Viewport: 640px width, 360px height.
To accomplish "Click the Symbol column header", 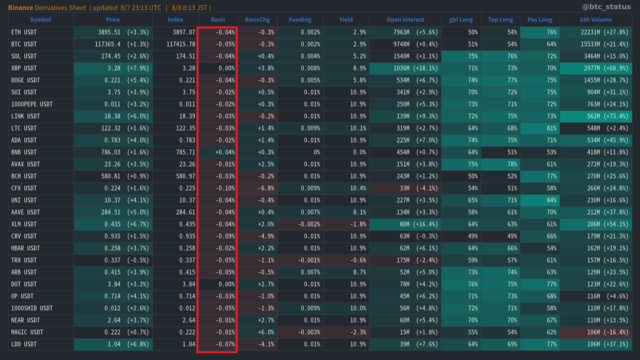I will tap(40, 20).
